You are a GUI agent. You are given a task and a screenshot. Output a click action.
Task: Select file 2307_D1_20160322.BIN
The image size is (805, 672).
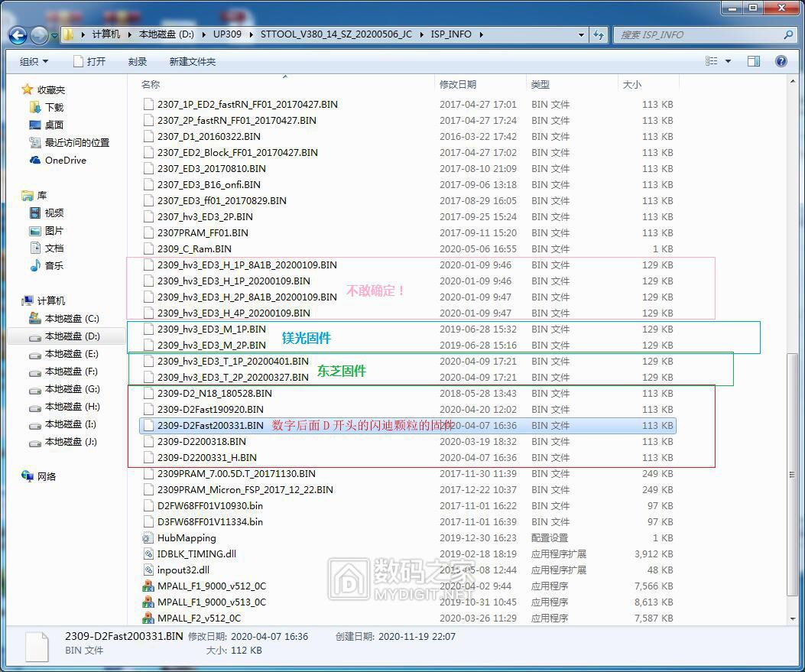coord(209,137)
